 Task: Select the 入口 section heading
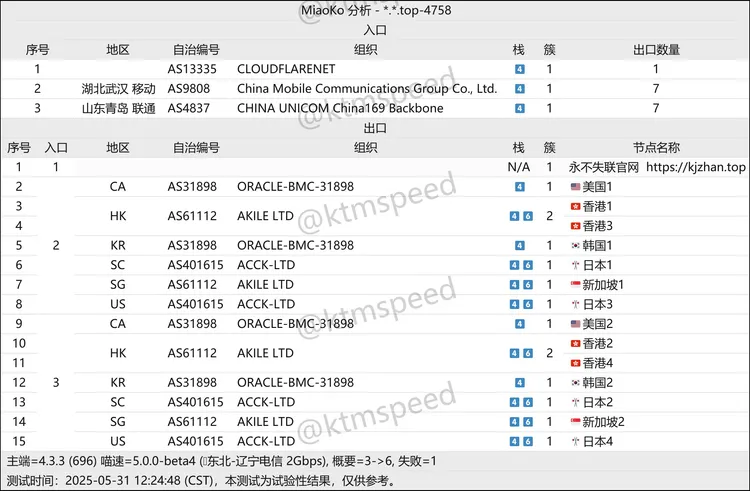point(375,30)
